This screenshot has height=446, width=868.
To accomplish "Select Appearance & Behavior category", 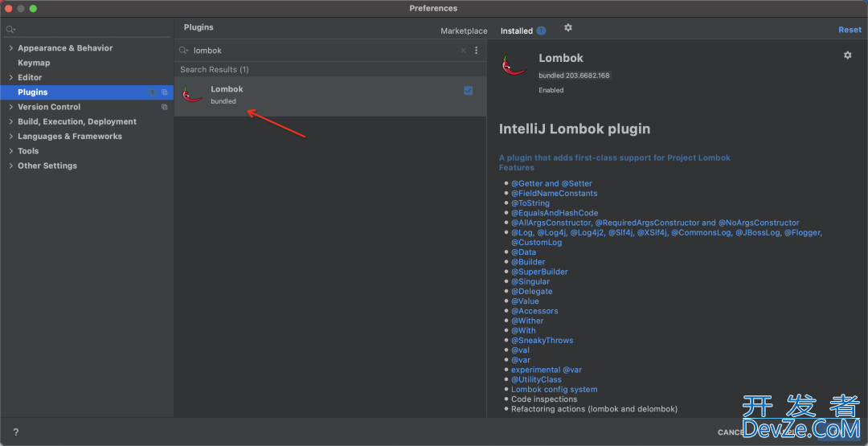I will click(x=65, y=48).
